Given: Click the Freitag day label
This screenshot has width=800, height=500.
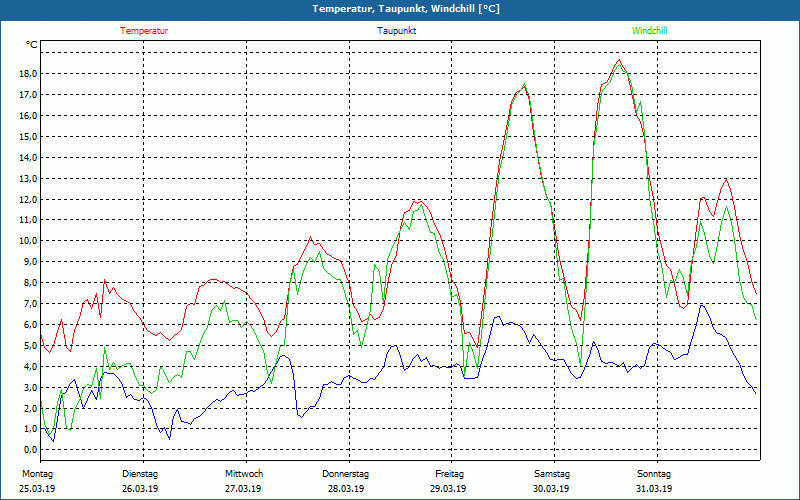Looking at the screenshot, I should click(x=449, y=474).
